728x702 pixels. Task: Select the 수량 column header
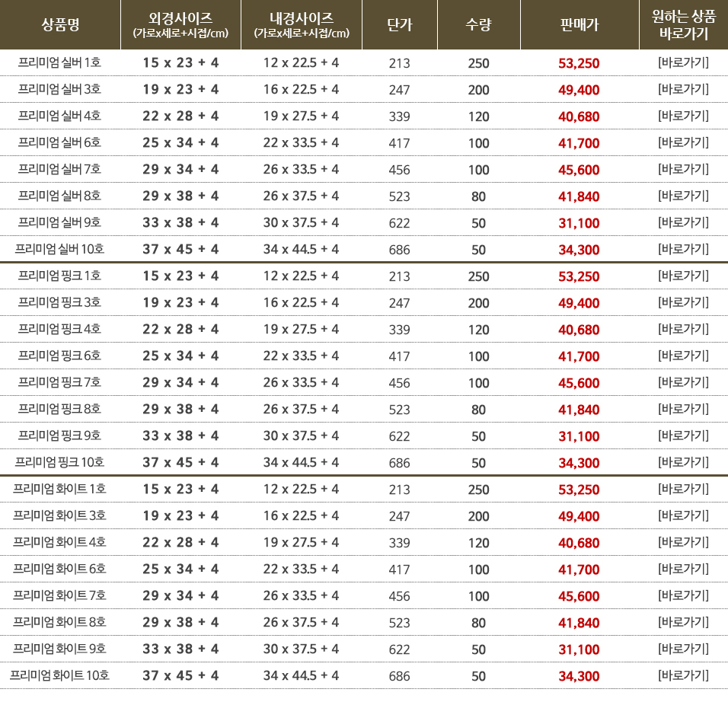478,24
